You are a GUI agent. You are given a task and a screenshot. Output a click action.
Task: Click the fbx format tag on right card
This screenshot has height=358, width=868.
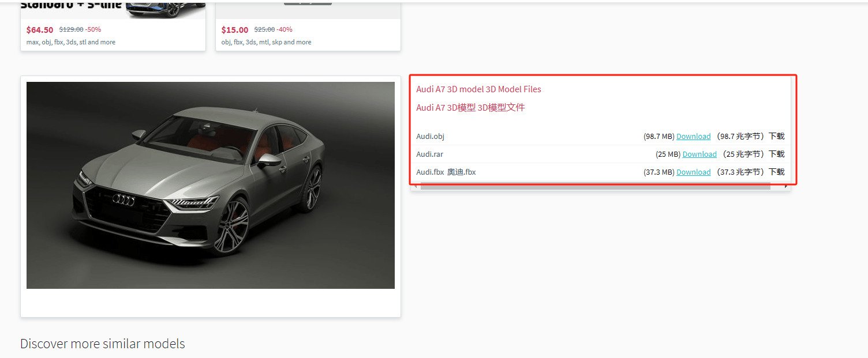click(238, 42)
